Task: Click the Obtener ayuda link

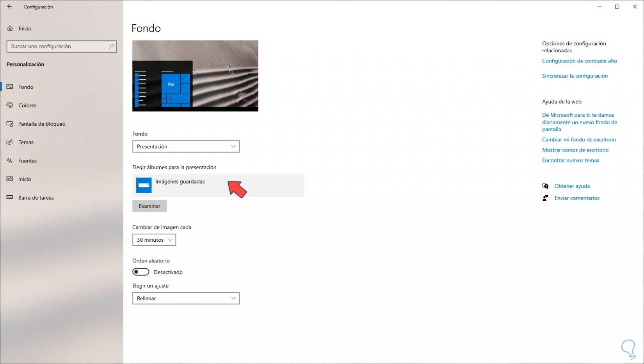Action: pyautogui.click(x=572, y=186)
